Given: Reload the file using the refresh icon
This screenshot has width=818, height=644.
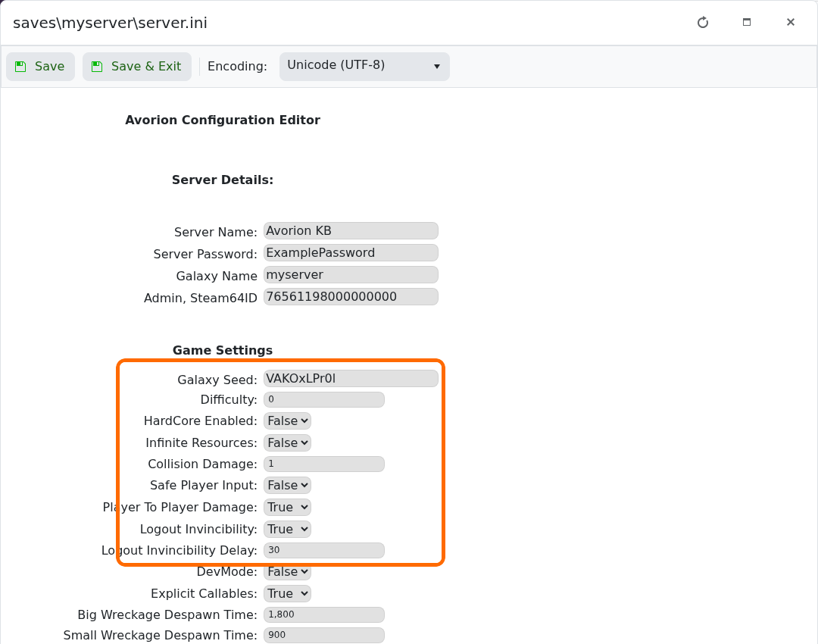Looking at the screenshot, I should 703,23.
